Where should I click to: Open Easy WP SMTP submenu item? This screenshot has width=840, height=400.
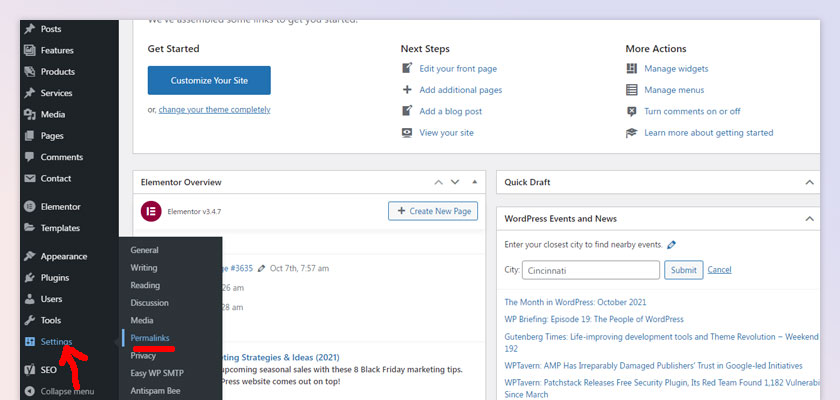coord(157,373)
